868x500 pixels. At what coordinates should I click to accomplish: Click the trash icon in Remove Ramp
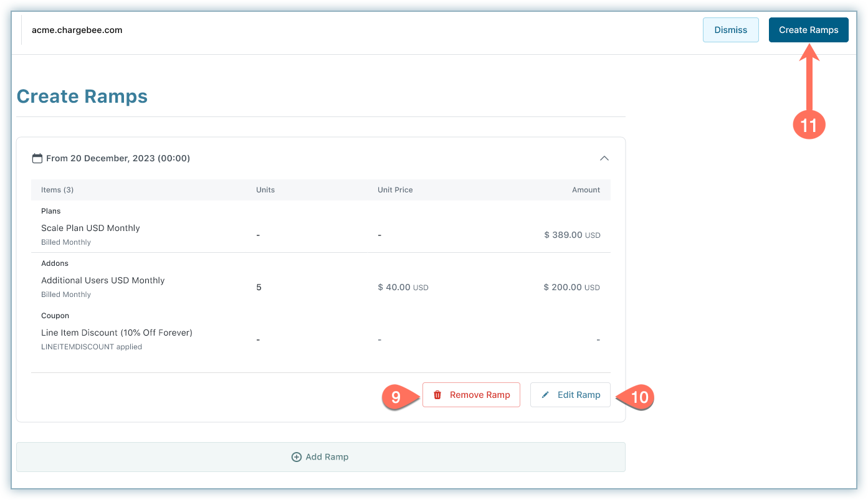(x=437, y=395)
